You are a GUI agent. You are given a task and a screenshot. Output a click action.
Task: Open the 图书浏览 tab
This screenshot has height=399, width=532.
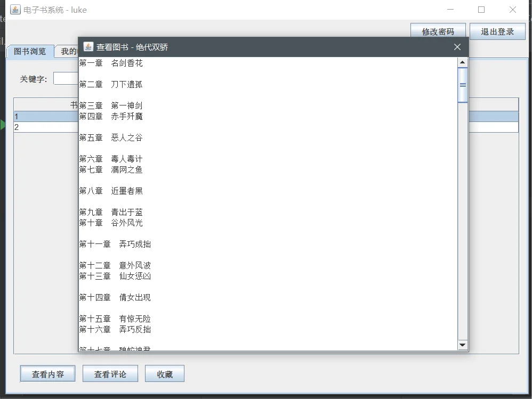(30, 52)
